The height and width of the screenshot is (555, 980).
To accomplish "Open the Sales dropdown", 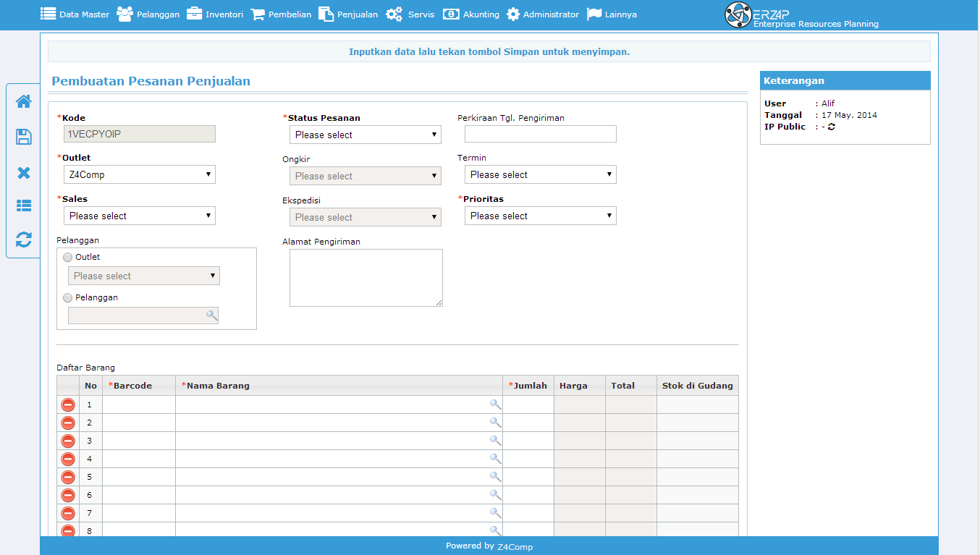I will (140, 216).
